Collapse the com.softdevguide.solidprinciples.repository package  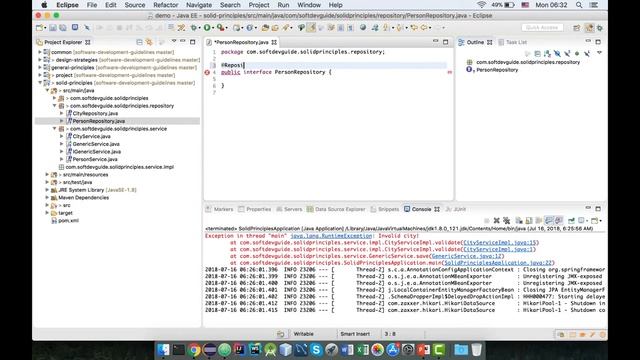click(x=55, y=106)
